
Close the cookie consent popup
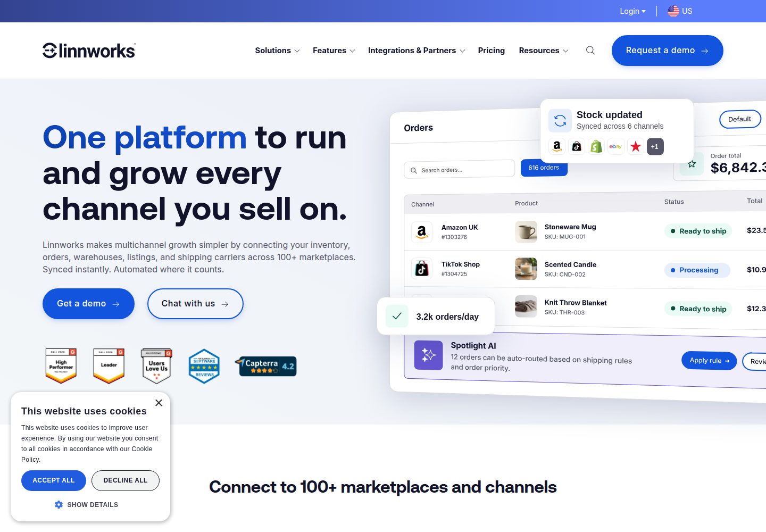point(159,403)
